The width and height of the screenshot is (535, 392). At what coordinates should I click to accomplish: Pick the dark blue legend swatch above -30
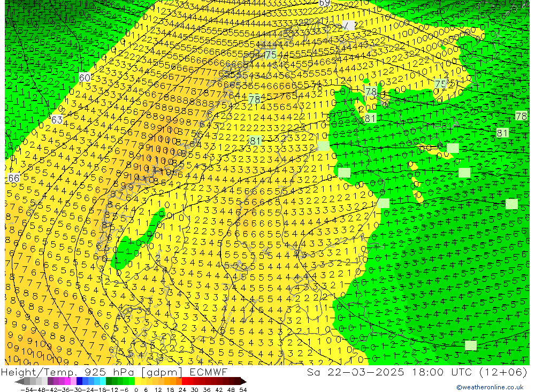click(79, 381)
